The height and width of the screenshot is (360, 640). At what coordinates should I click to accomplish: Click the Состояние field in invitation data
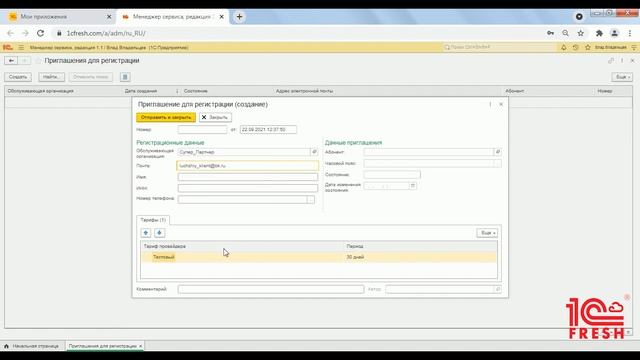tap(392, 175)
